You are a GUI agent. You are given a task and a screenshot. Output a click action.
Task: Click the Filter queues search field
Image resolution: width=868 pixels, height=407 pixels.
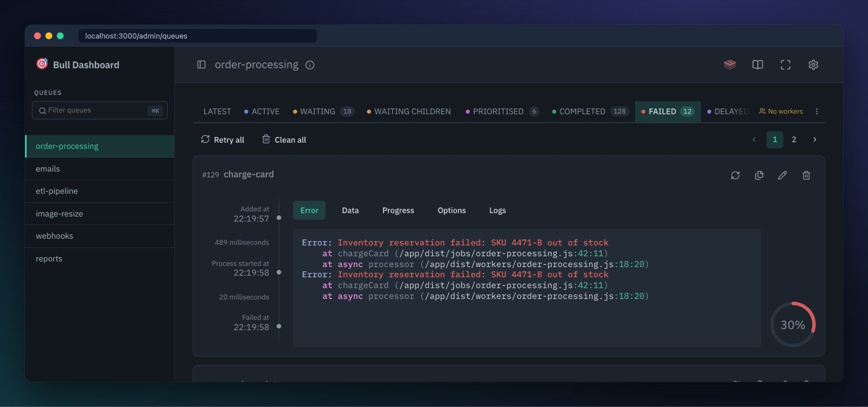100,110
